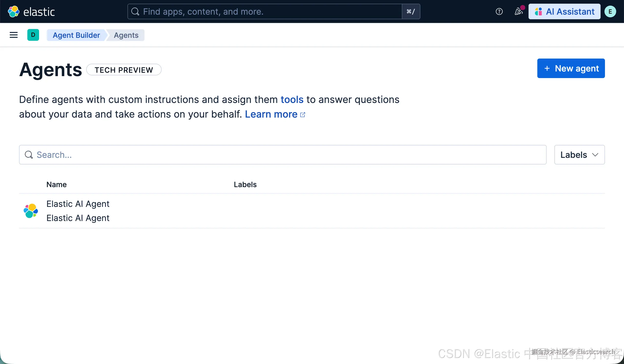The height and width of the screenshot is (364, 624).
Task: Open the newsfeed celebration icon
Action: pos(518,11)
